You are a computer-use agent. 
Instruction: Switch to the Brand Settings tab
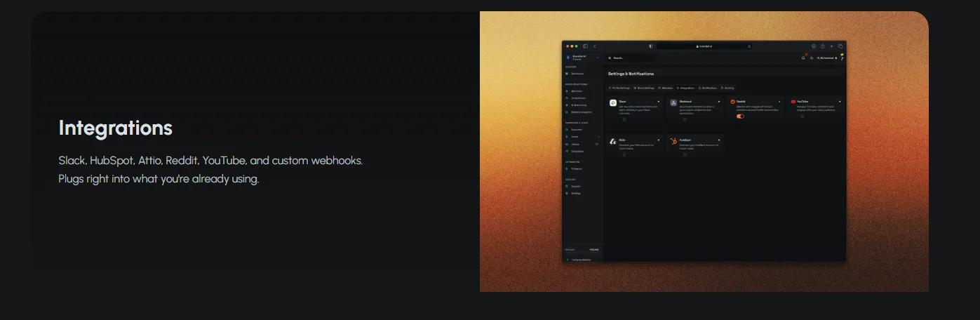click(x=644, y=88)
